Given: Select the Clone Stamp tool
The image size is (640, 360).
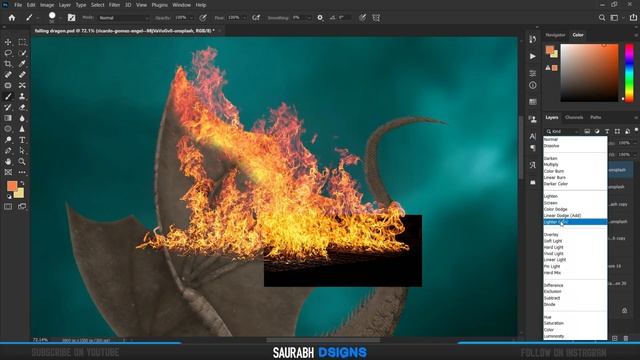Looking at the screenshot, I should (22, 96).
